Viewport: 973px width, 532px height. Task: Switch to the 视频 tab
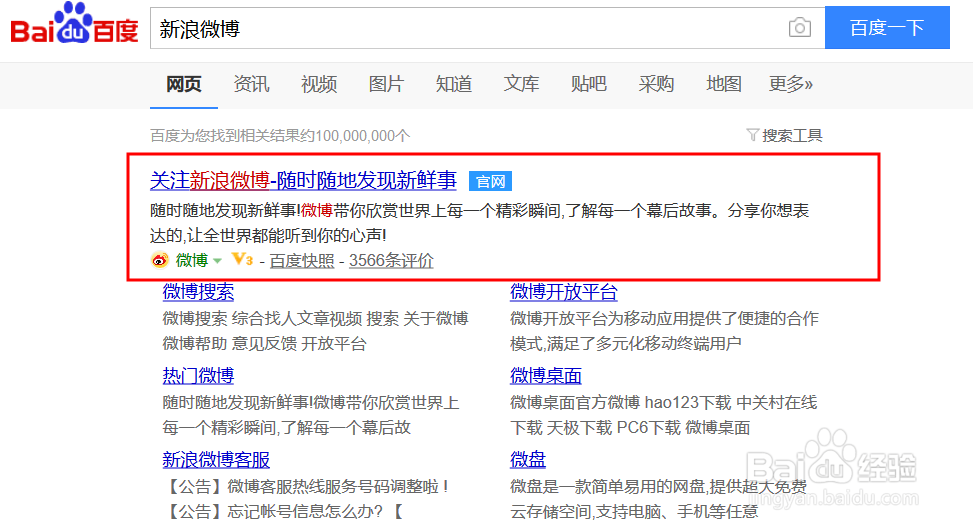point(319,84)
